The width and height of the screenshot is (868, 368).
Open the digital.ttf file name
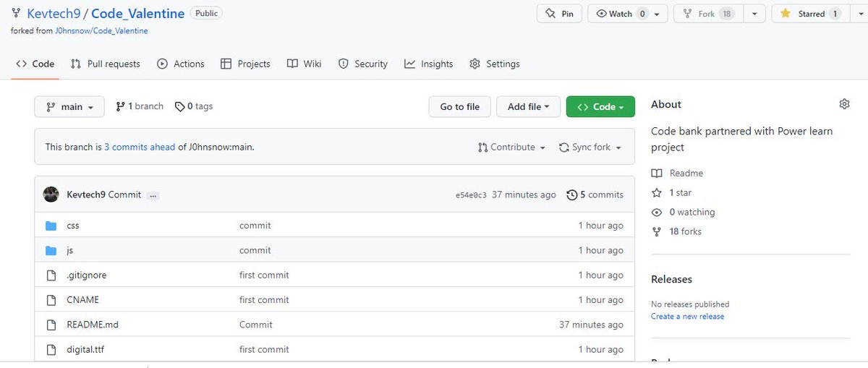(x=85, y=349)
